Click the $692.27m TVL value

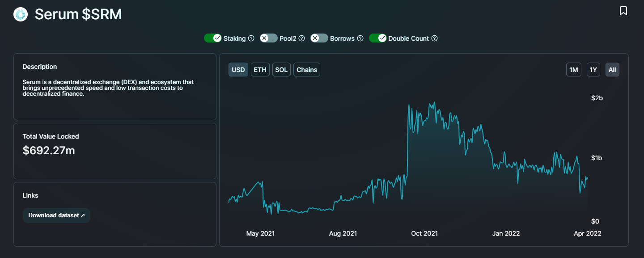49,151
